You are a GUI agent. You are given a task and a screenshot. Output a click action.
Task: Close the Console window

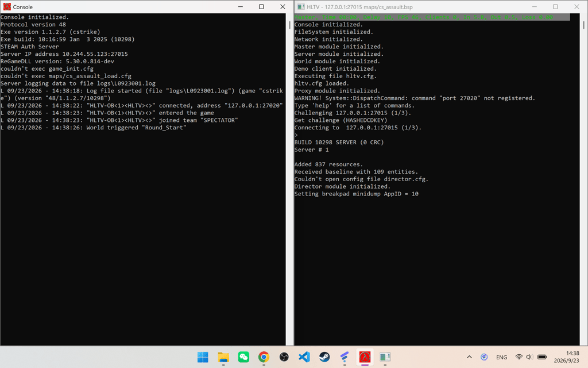[283, 7]
